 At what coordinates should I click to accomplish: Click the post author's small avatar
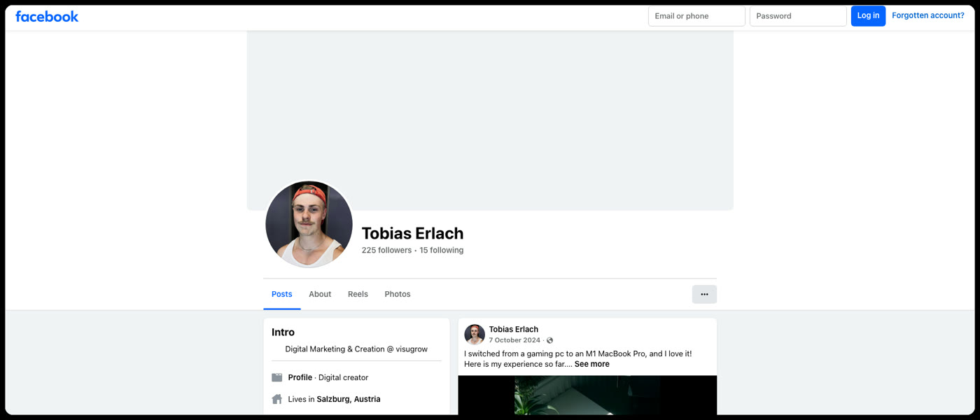[x=475, y=335]
